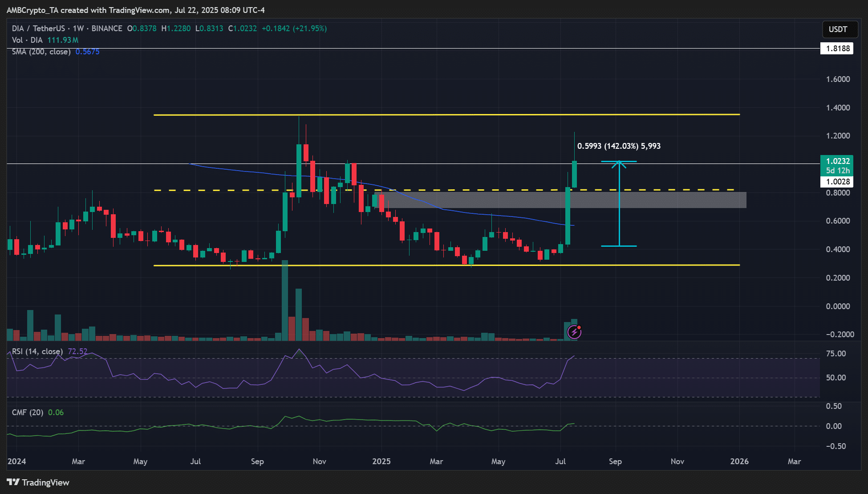Image resolution: width=868 pixels, height=494 pixels.
Task: Click the C1.0232 close value
Action: pos(243,29)
